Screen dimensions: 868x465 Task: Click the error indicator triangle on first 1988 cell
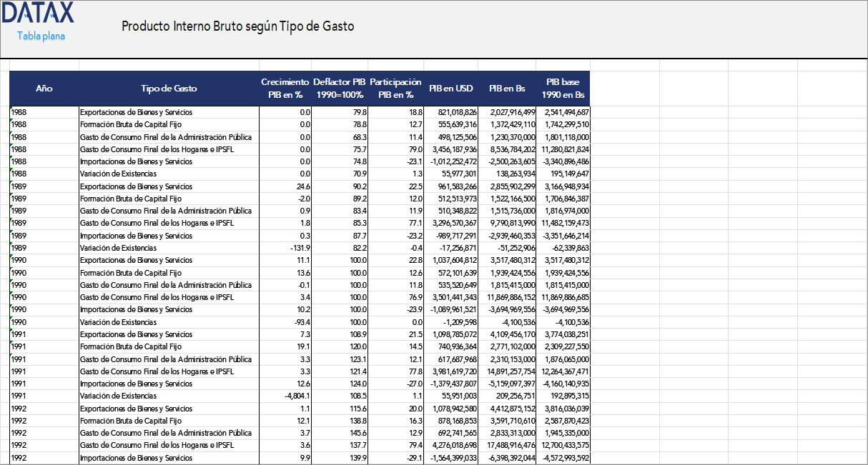[x=11, y=109]
